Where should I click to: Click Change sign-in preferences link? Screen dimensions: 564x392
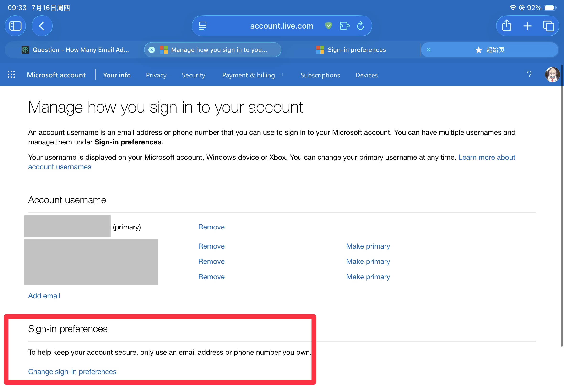(x=72, y=372)
